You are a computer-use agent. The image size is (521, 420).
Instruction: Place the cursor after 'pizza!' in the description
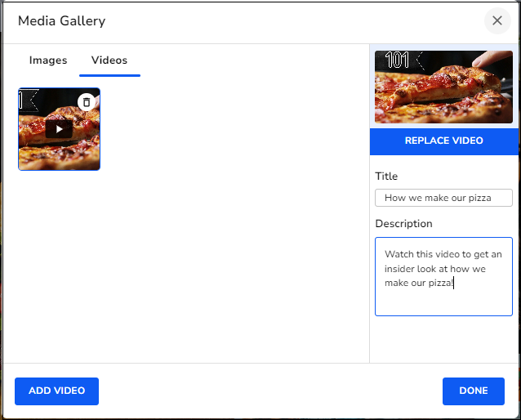[454, 283]
